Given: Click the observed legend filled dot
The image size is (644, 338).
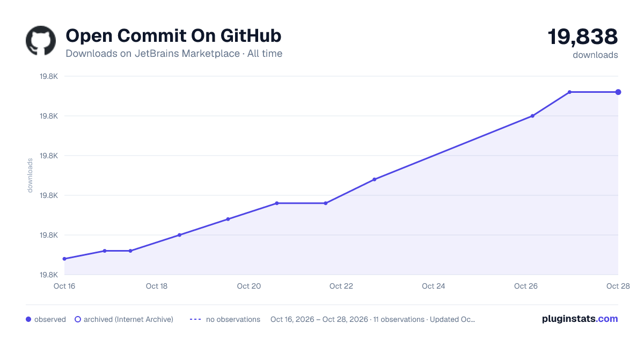Looking at the screenshot, I should click(28, 319).
